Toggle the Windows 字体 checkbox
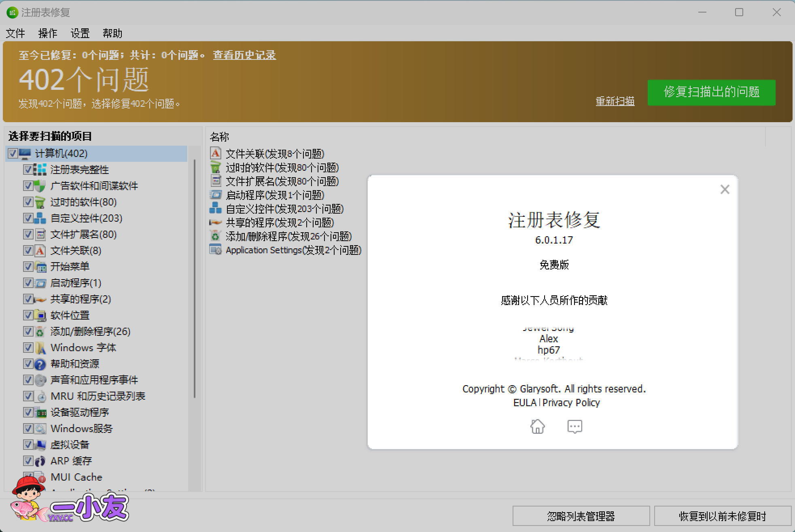This screenshot has width=795, height=532. pyautogui.click(x=28, y=347)
